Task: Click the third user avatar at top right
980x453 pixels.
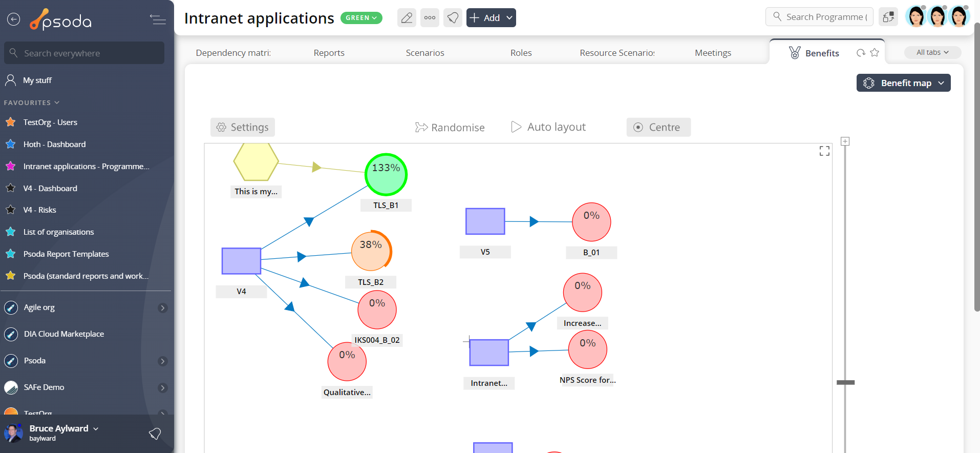Action: (959, 16)
